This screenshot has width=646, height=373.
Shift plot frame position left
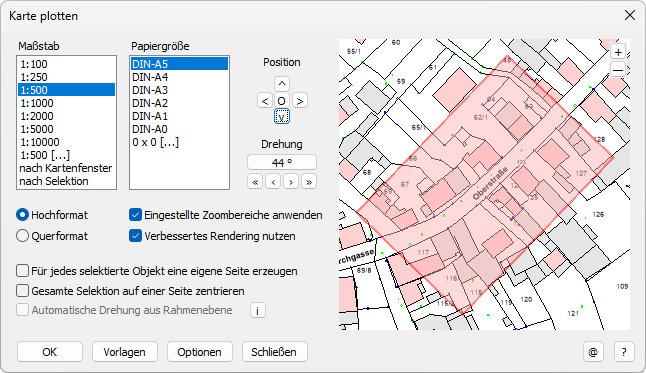click(x=265, y=101)
